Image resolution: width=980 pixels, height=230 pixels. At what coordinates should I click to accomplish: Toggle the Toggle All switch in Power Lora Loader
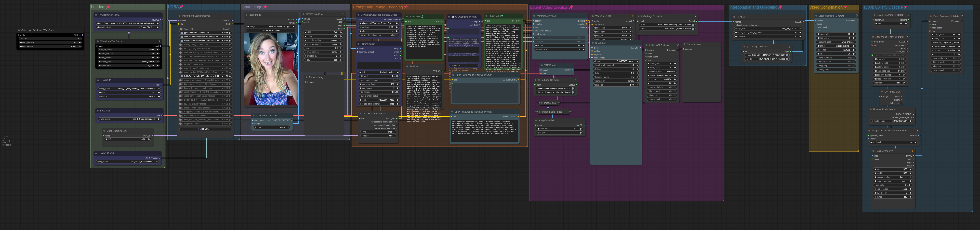[182, 29]
